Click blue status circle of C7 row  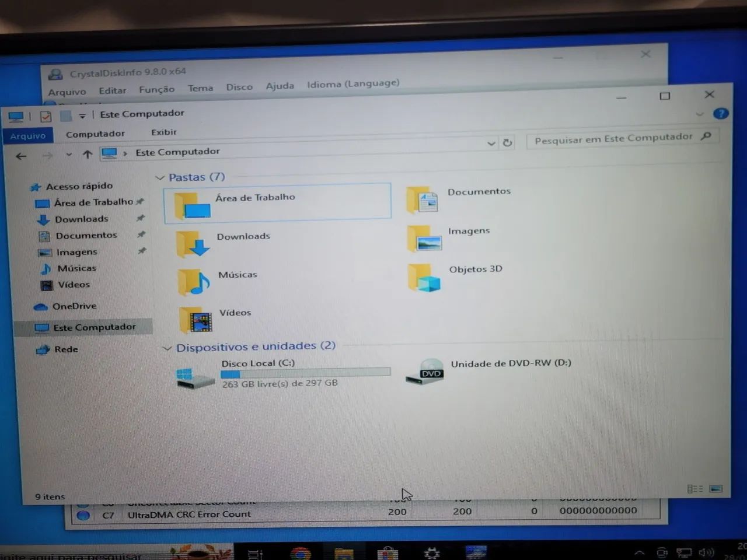point(83,516)
